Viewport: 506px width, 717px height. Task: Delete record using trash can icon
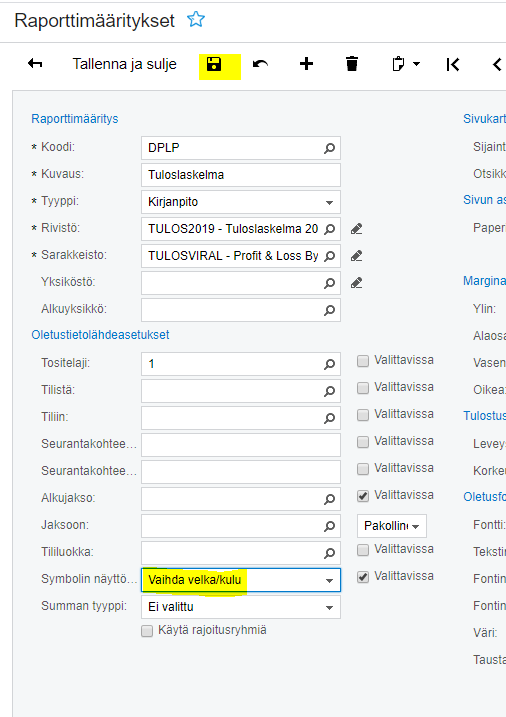[x=352, y=64]
